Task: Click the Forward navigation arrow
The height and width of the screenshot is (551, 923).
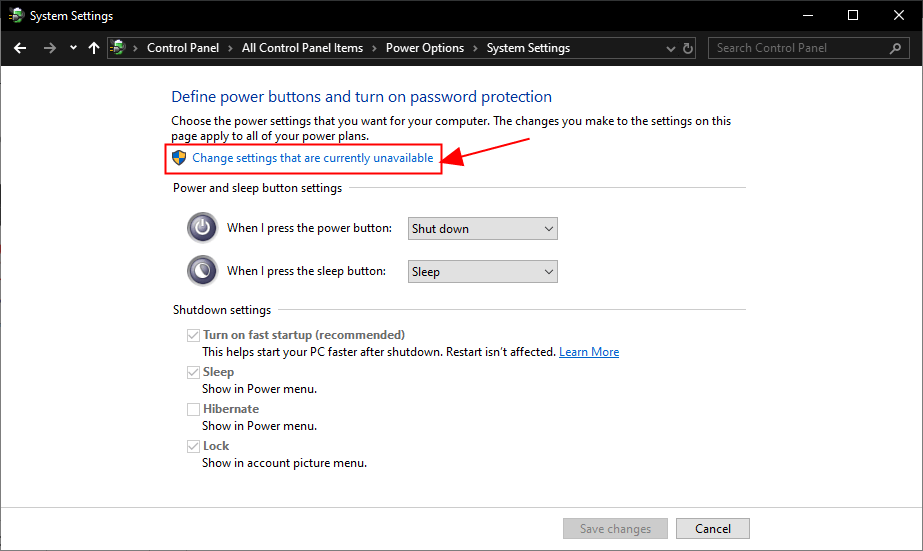Action: tap(49, 48)
